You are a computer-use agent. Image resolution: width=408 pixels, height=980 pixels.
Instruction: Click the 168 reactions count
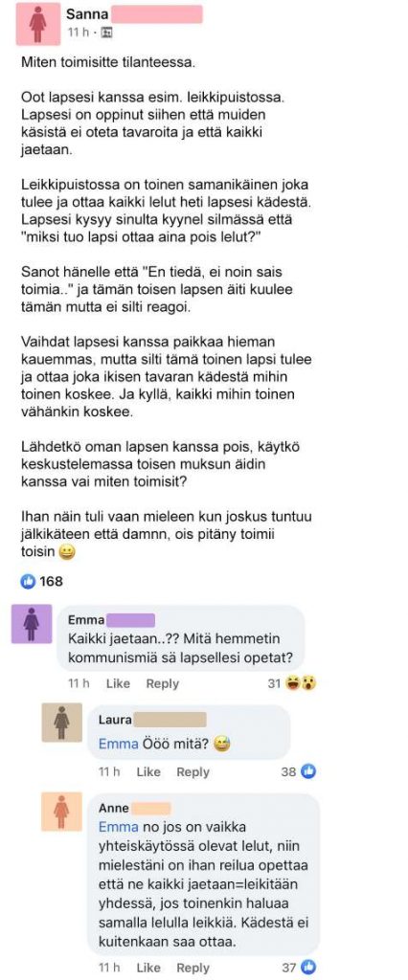(52, 581)
